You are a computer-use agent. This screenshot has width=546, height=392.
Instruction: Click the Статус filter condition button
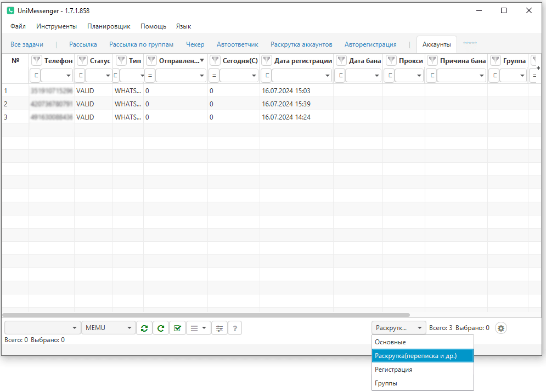click(x=80, y=76)
